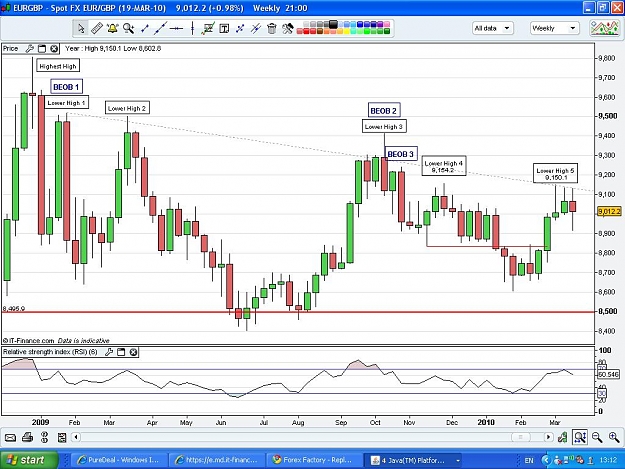This screenshot has height=469, width=625.
Task: Open the alert bell tool
Action: tap(112, 28)
